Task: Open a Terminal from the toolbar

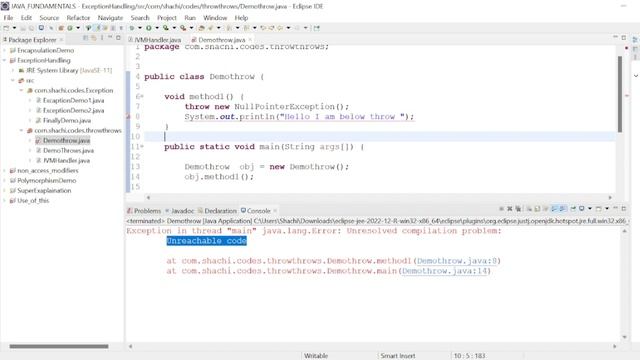Action: click(41, 28)
